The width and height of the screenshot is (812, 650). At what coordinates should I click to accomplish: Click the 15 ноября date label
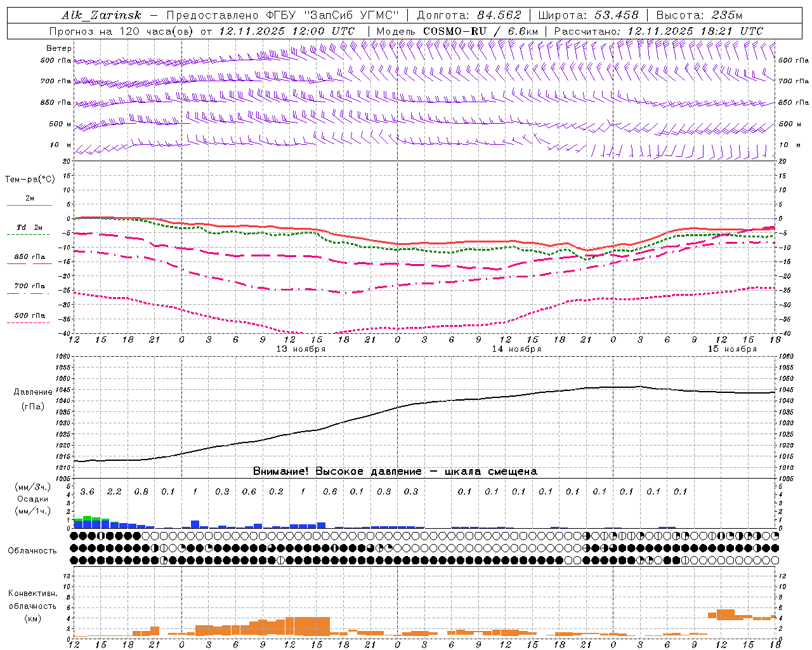(732, 349)
